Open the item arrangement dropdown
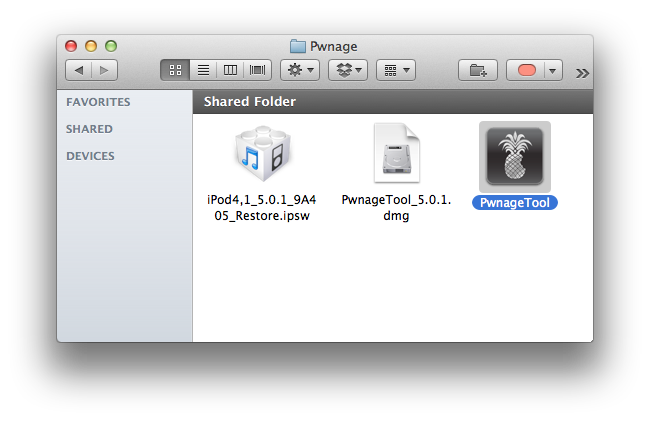 396,71
